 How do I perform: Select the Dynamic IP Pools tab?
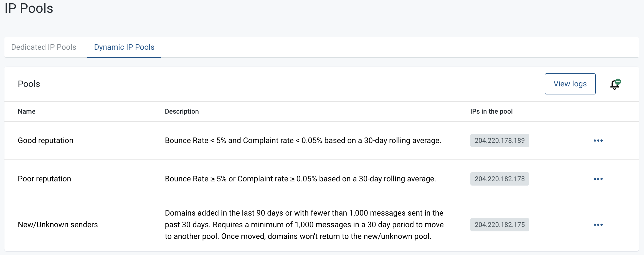click(124, 47)
